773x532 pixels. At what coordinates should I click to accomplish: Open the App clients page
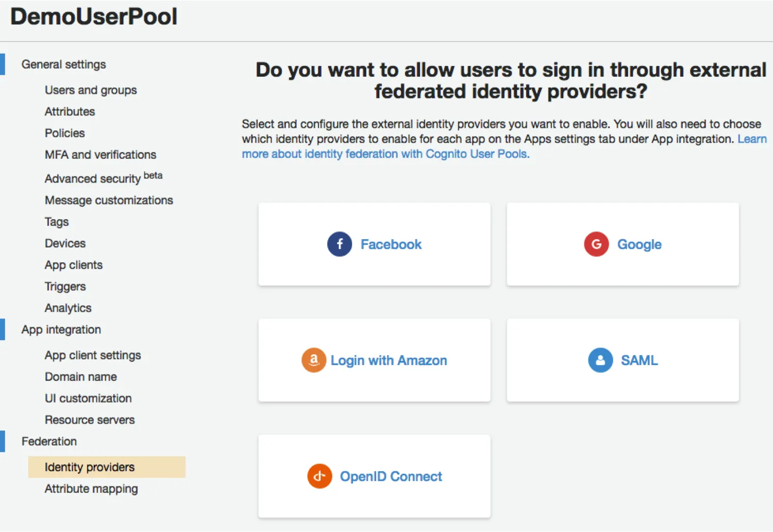pos(74,265)
